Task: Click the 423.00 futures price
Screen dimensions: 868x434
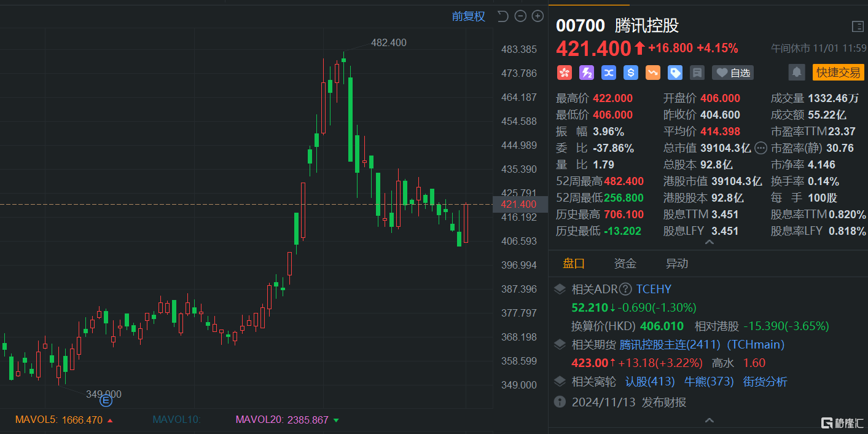Action: coord(589,363)
